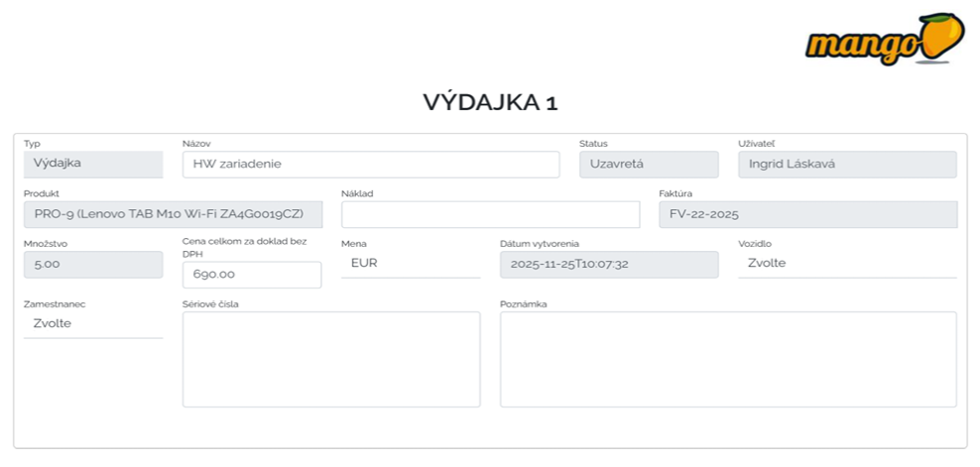
Task: Click the Faktúra label text
Action: pos(675,193)
